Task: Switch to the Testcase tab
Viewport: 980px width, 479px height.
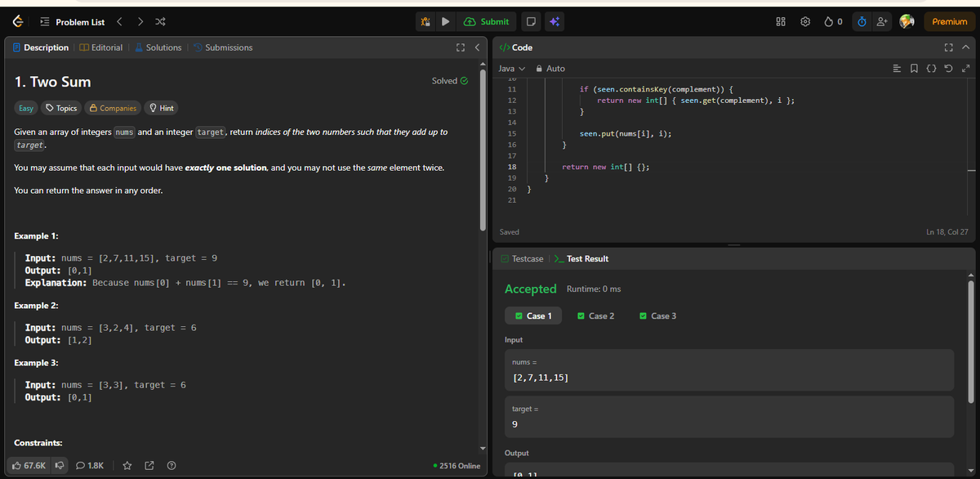Action: coord(522,258)
